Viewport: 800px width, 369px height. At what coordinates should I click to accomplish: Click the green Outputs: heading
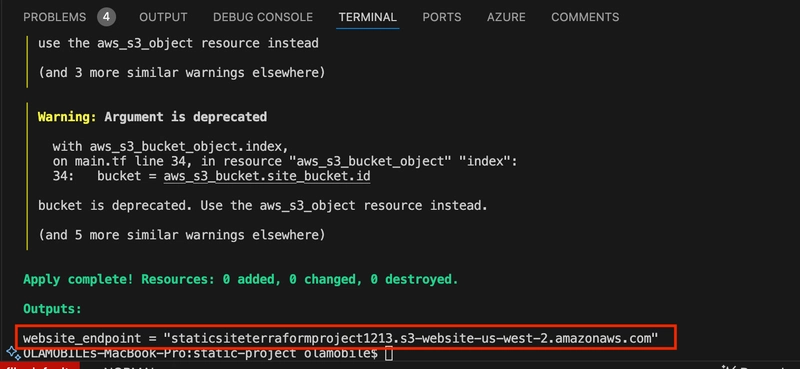click(x=52, y=309)
